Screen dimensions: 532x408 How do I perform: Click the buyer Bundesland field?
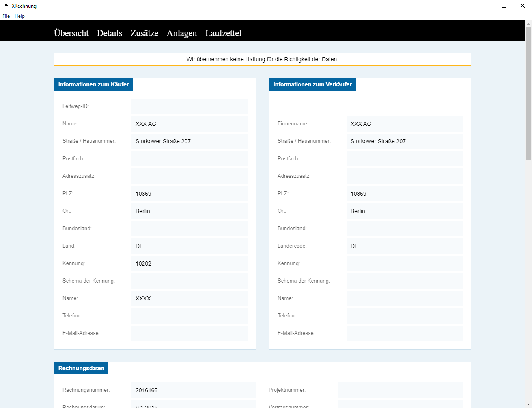189,228
